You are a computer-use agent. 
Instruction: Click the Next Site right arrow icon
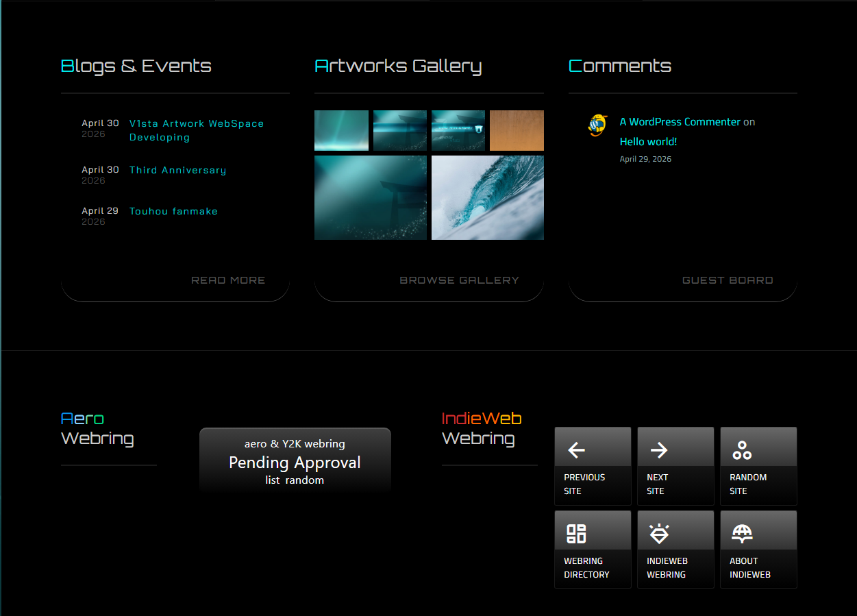tap(659, 450)
